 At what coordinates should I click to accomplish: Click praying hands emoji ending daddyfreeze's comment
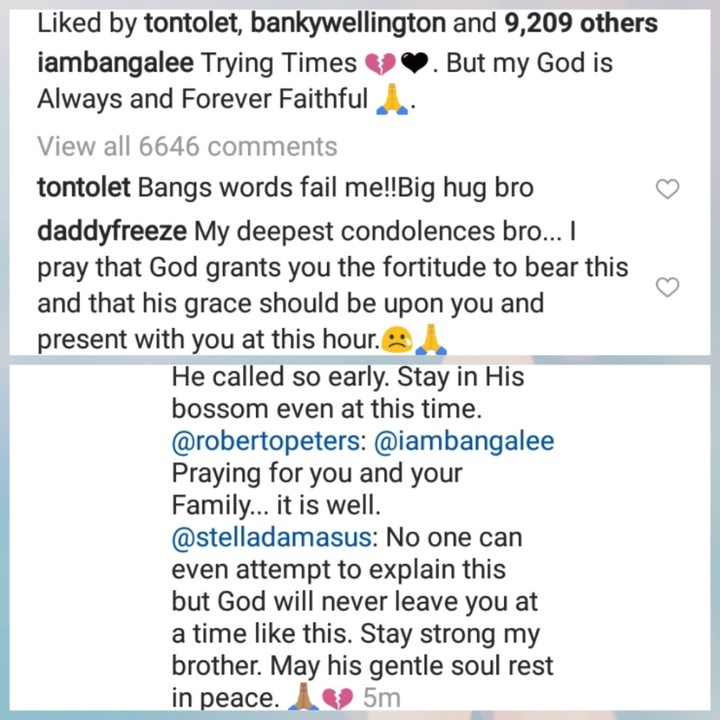[x=429, y=341]
